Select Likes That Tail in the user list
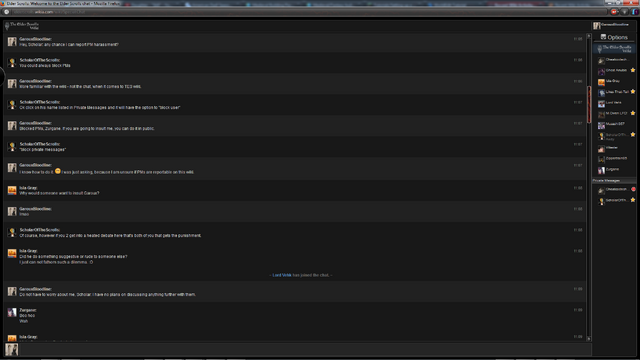Viewport: 640px width, 360px height. click(x=614, y=92)
